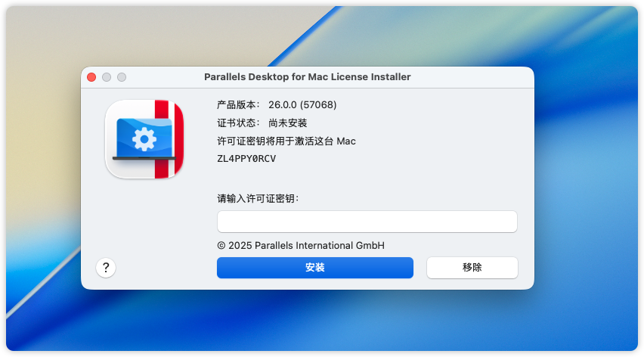Click the 许可证密钥将用于激活这台 Mac text

pos(286,141)
